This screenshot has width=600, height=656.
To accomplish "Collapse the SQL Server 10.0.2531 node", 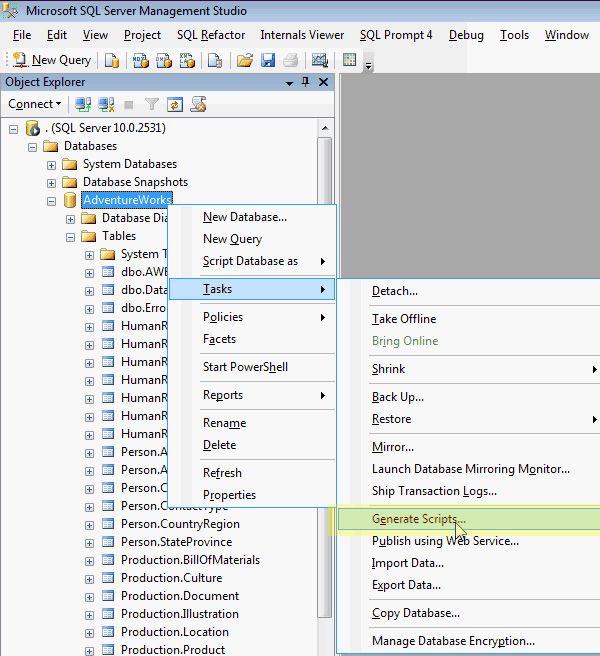I will [x=13, y=129].
